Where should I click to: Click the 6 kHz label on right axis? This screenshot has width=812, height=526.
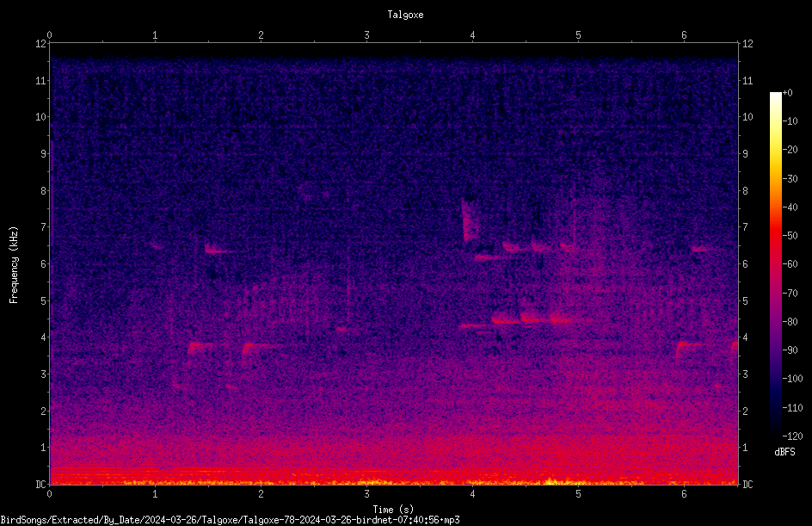[x=745, y=263]
